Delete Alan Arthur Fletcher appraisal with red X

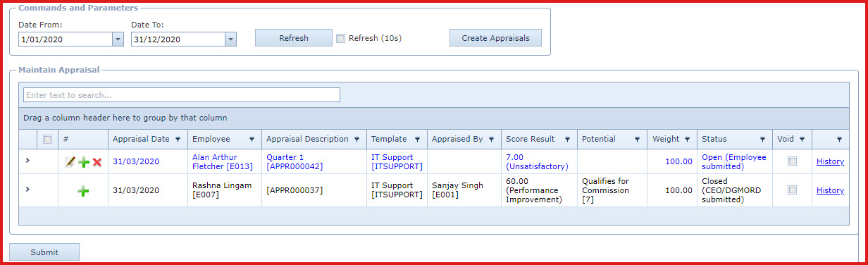97,162
